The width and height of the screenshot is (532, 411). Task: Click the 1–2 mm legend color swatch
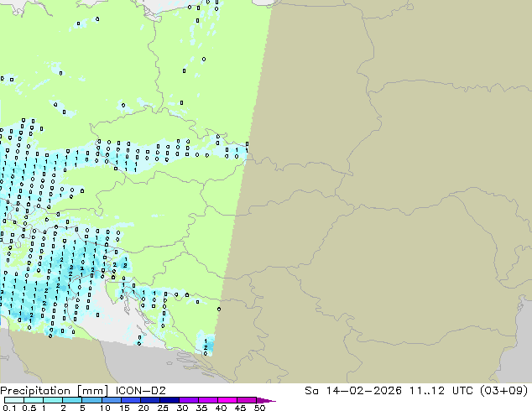53,400
